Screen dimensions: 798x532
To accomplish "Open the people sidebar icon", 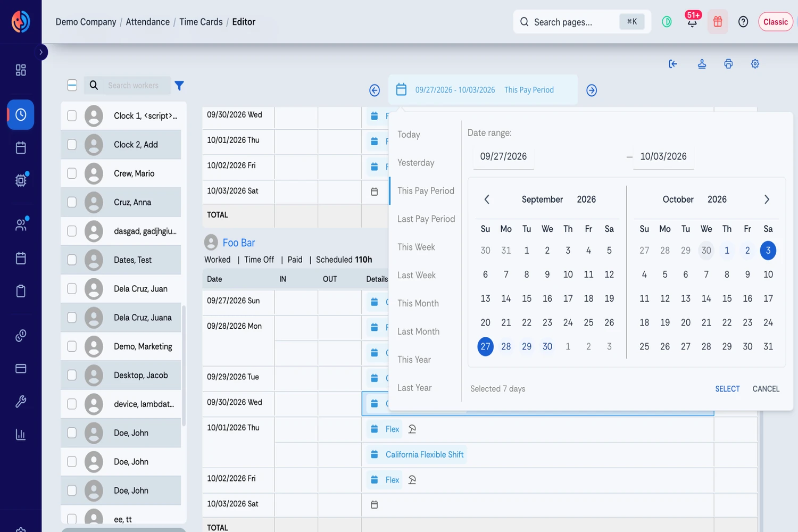I will pos(21,225).
